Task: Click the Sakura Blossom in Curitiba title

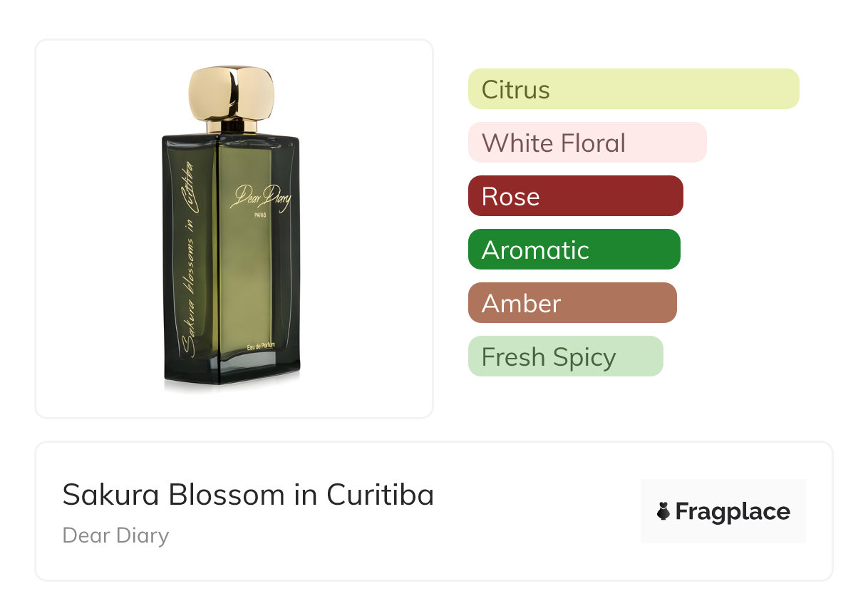Action: pyautogui.click(x=248, y=494)
